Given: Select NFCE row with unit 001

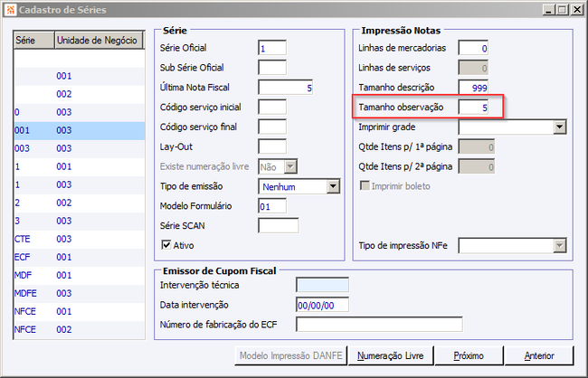Looking at the screenshot, I should point(79,312).
